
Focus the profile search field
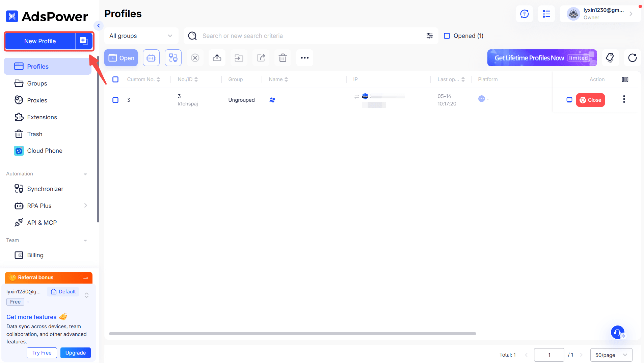tap(311, 36)
